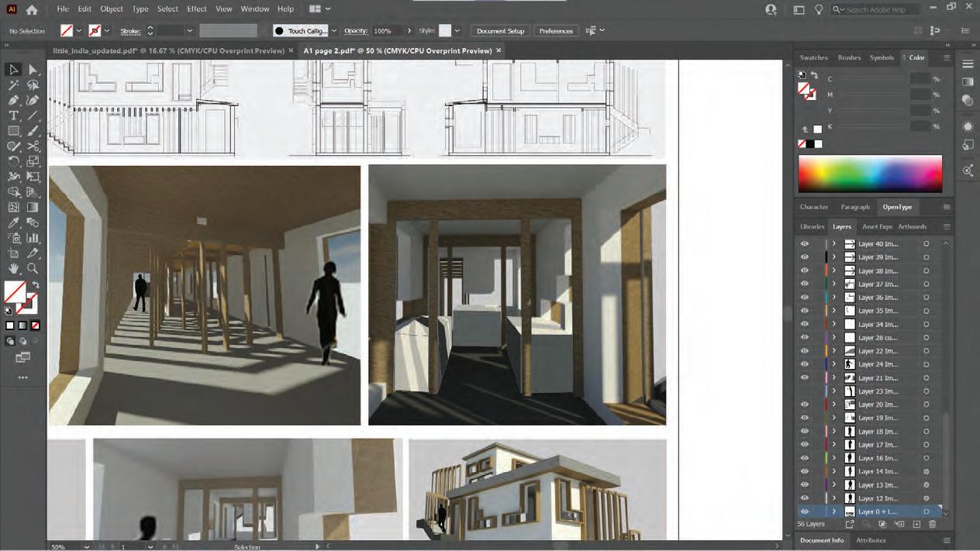Screen dimensions: 980x551
Task: Select the Selection tool arrow
Action: point(13,70)
